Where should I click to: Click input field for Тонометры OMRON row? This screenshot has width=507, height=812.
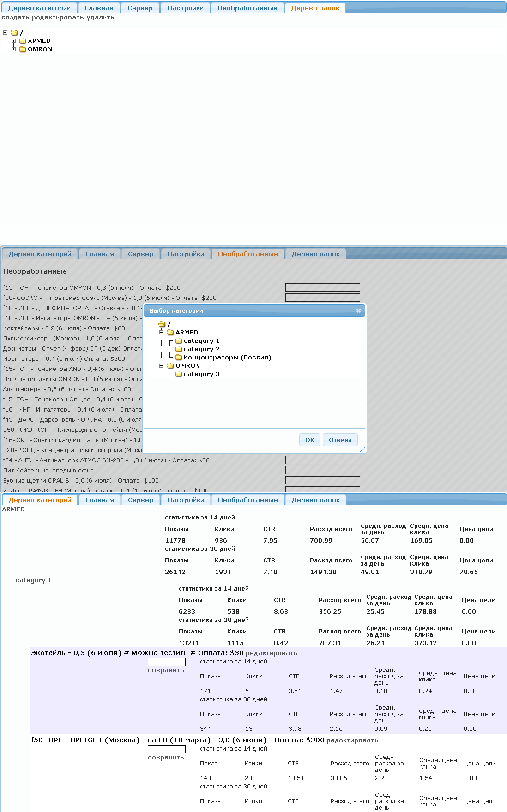click(x=323, y=287)
